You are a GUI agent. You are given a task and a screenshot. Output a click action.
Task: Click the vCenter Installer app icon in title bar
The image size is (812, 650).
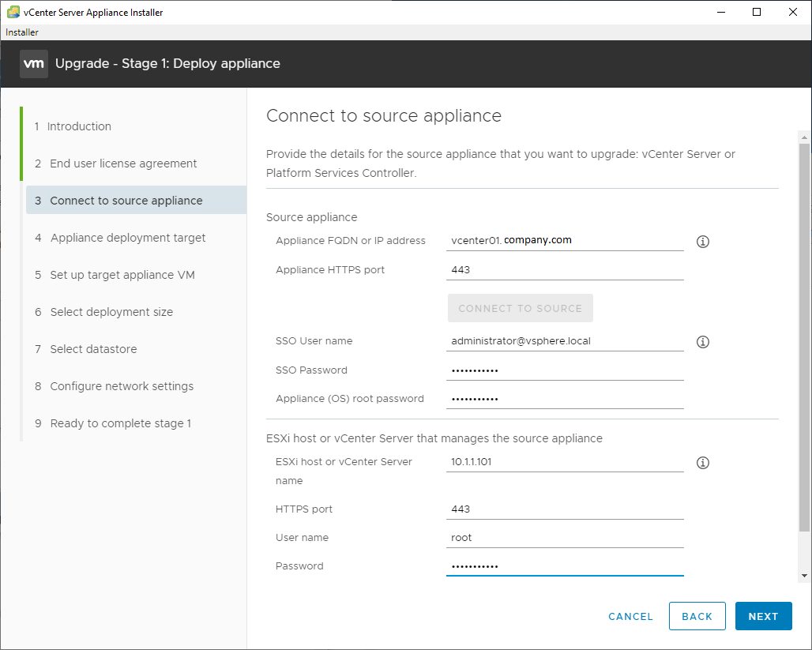13,12
